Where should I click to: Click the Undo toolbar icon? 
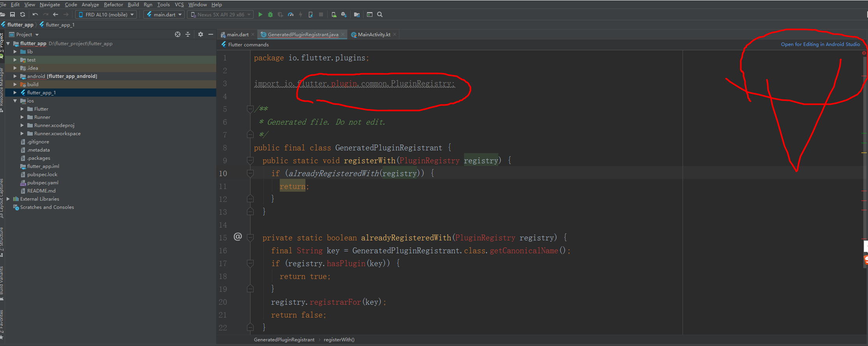tap(35, 14)
